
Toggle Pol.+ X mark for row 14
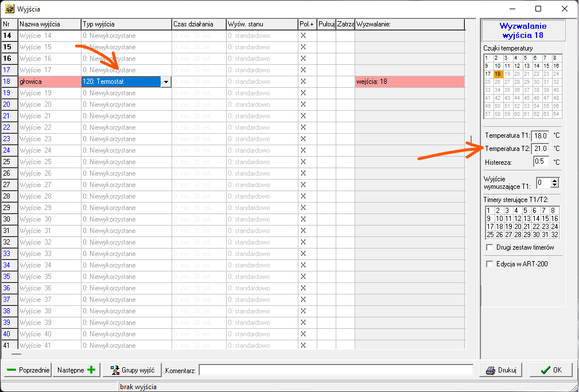(304, 36)
